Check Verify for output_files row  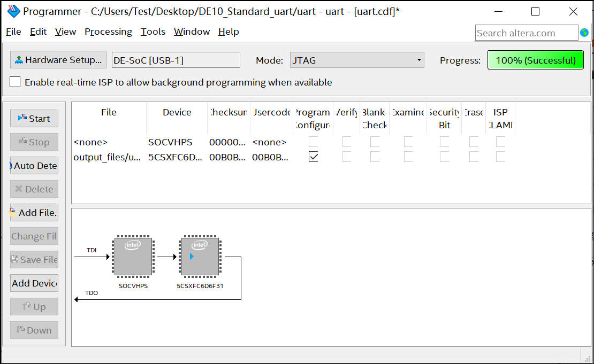[347, 157]
